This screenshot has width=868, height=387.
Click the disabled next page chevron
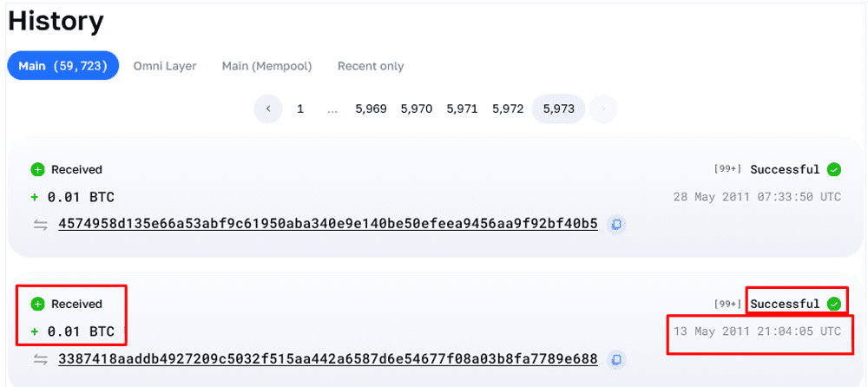[603, 109]
